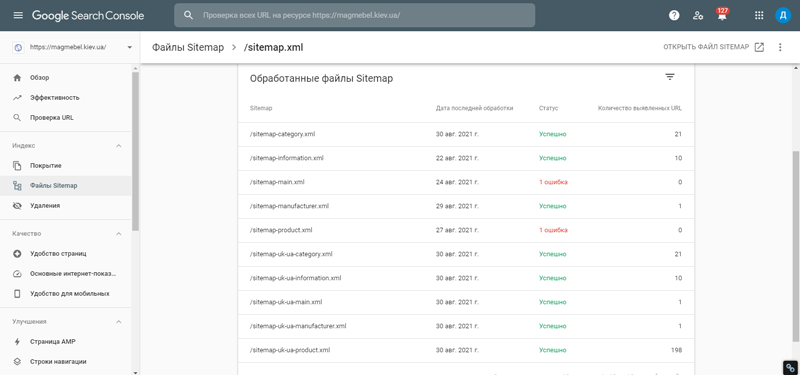
Task: Click Количество выявленных URL header
Action: coord(640,108)
